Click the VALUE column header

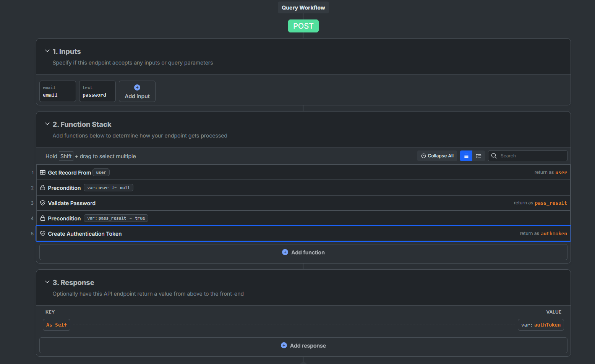coord(554,312)
